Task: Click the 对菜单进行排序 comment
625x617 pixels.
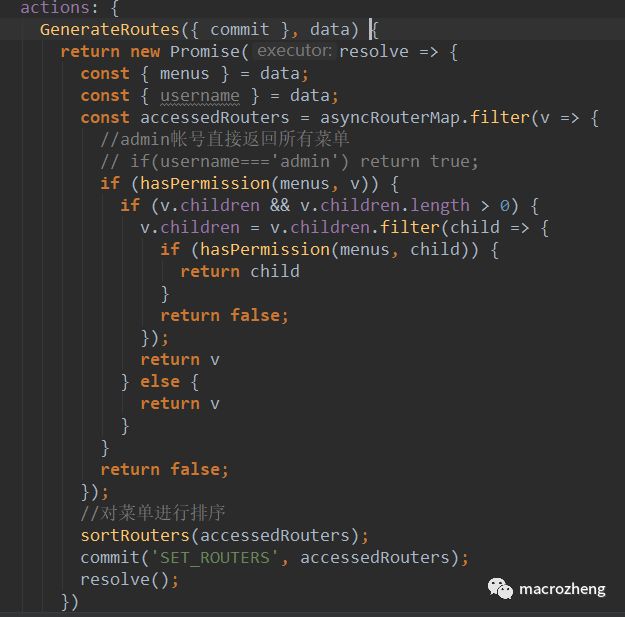Action: click(x=155, y=513)
